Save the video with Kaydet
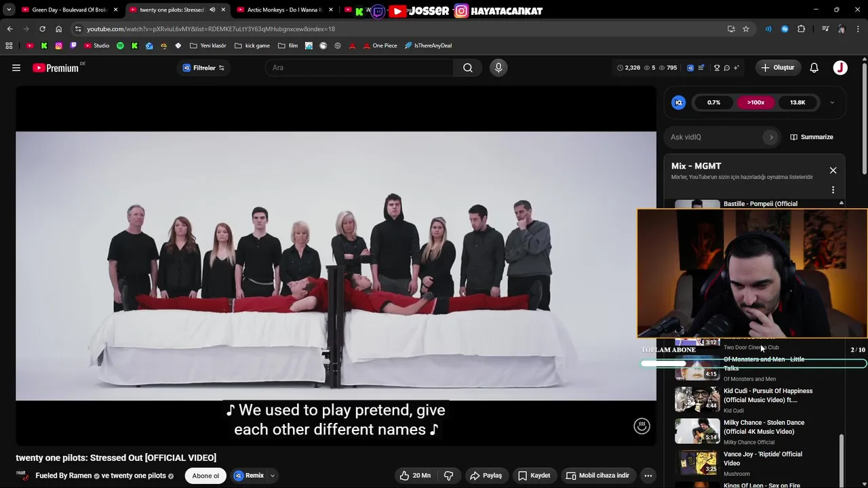Image resolution: width=868 pixels, height=488 pixels. click(534, 476)
